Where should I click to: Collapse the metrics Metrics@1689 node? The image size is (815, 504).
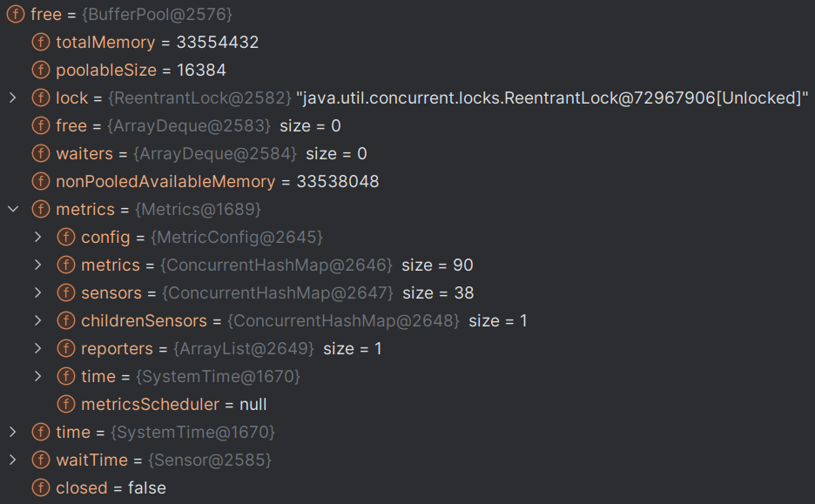13,210
